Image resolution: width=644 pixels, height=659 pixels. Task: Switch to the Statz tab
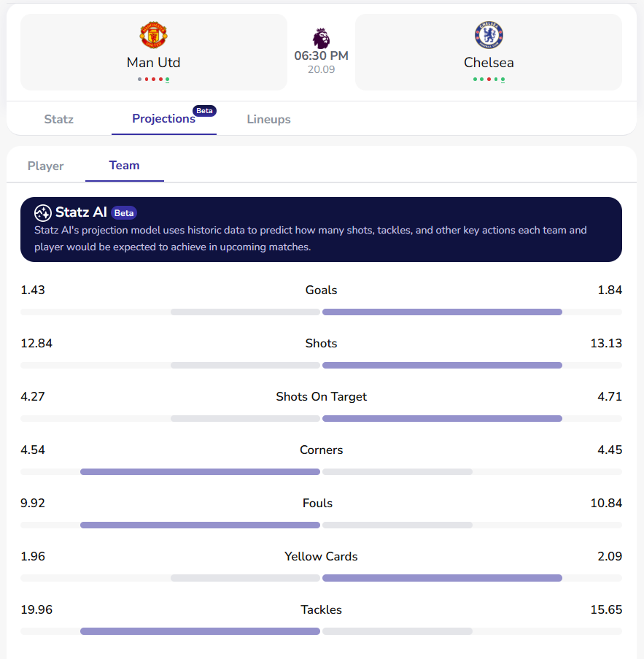coord(58,119)
